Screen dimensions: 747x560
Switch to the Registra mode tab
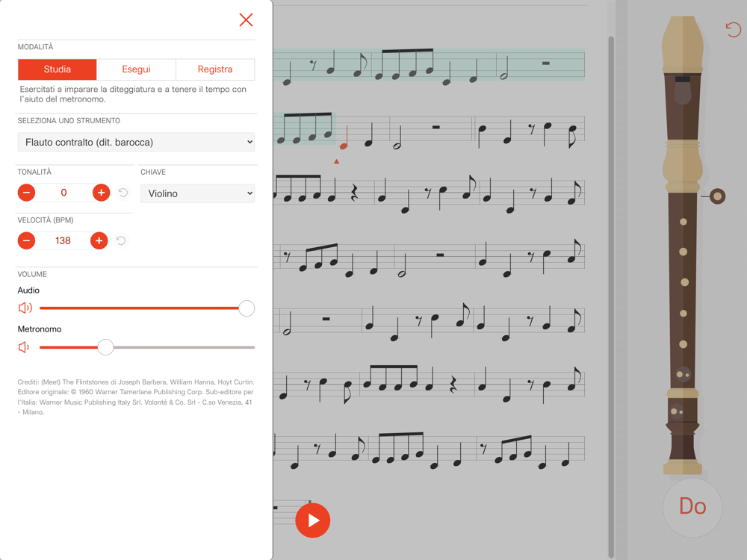215,69
